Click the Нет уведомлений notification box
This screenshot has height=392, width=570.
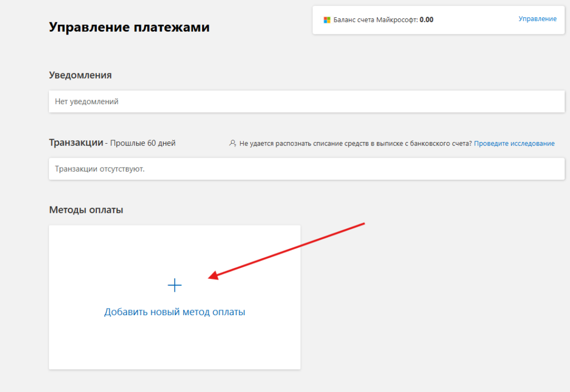(307, 102)
